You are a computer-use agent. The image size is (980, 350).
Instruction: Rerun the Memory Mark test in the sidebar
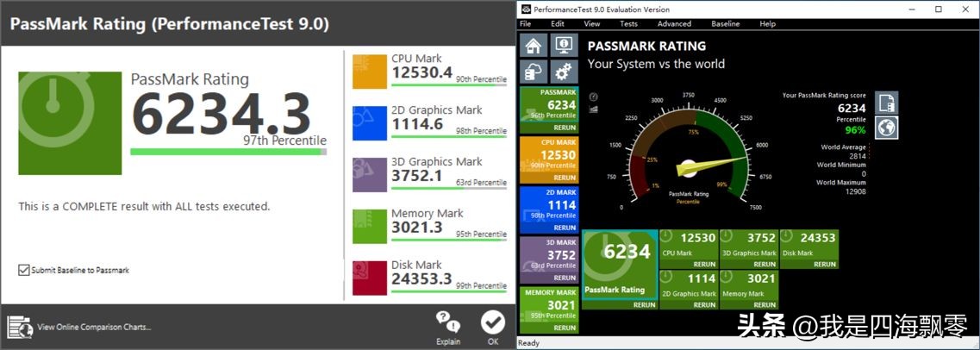point(565,328)
